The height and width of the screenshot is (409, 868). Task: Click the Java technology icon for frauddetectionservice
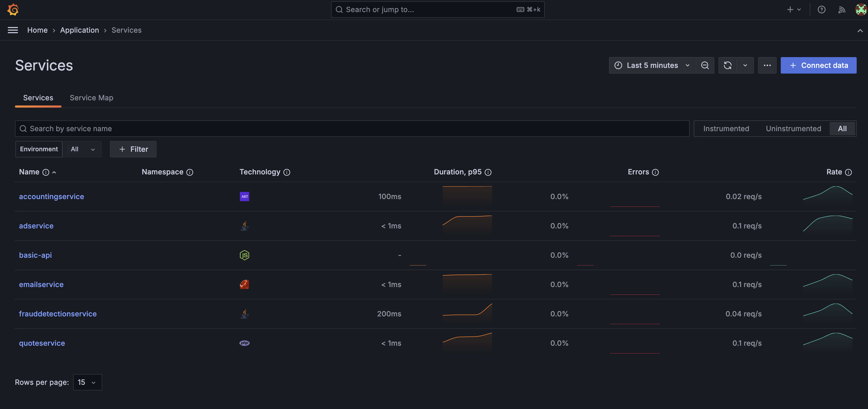coord(244,313)
